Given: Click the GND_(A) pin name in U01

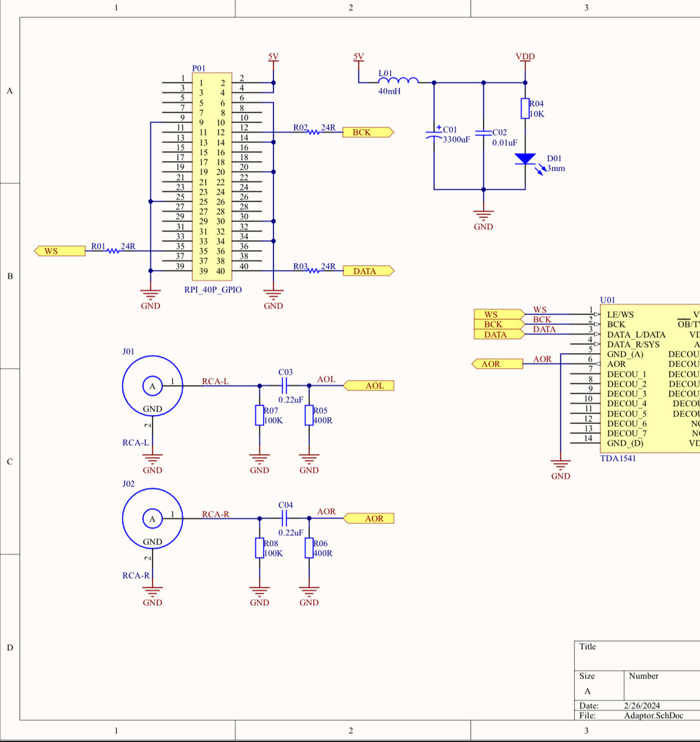Looking at the screenshot, I should click(625, 354).
